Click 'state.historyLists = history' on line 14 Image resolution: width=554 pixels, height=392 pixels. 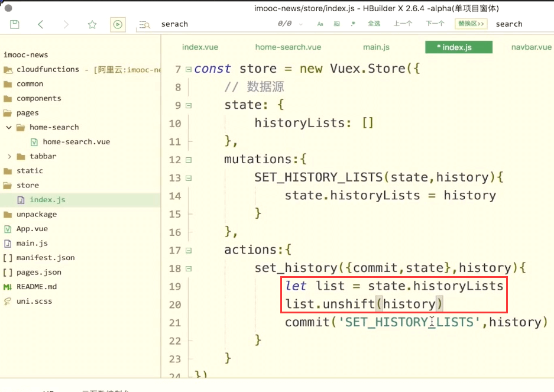390,196
